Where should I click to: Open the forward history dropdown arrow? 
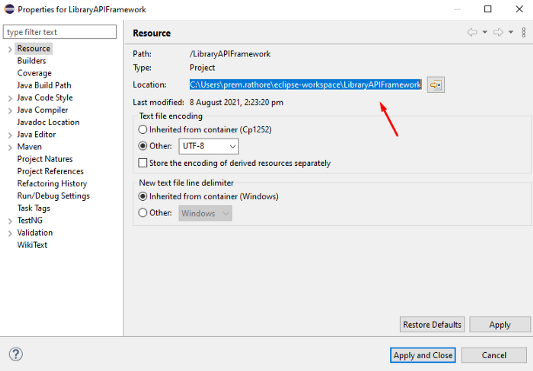pyautogui.click(x=511, y=32)
